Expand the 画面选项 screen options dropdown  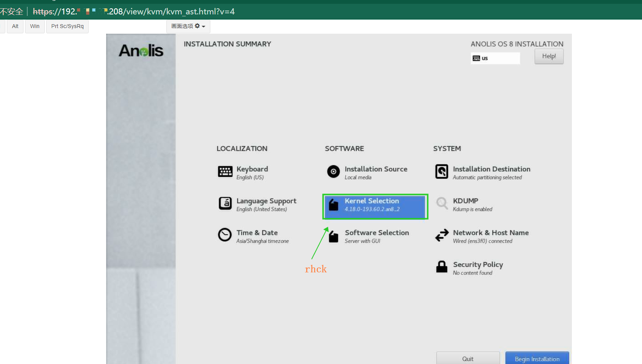(188, 26)
